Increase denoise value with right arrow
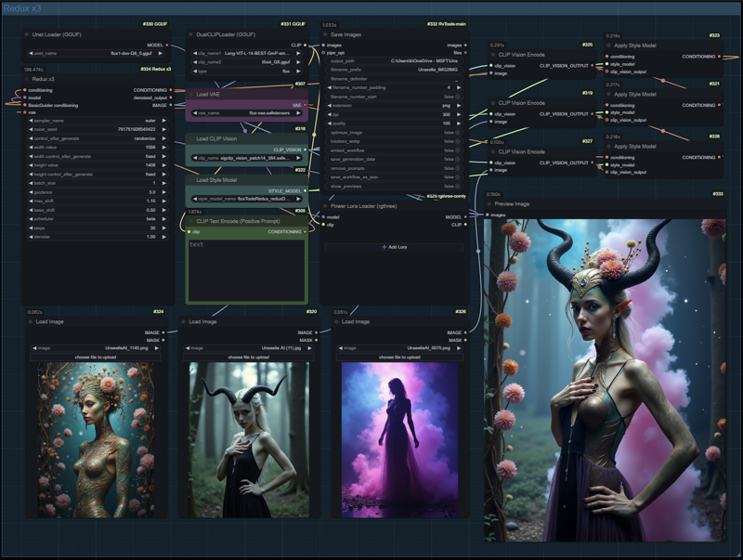The height and width of the screenshot is (560, 743). point(164,237)
